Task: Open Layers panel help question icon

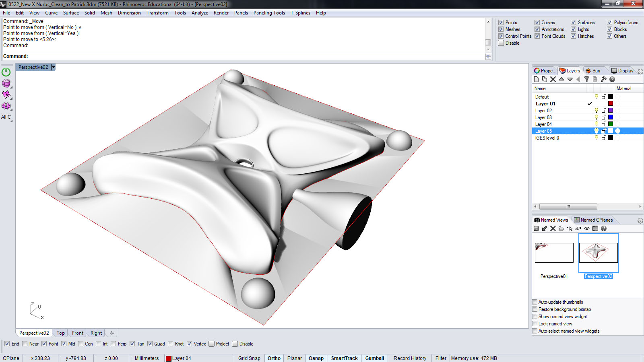Action: coord(612,79)
